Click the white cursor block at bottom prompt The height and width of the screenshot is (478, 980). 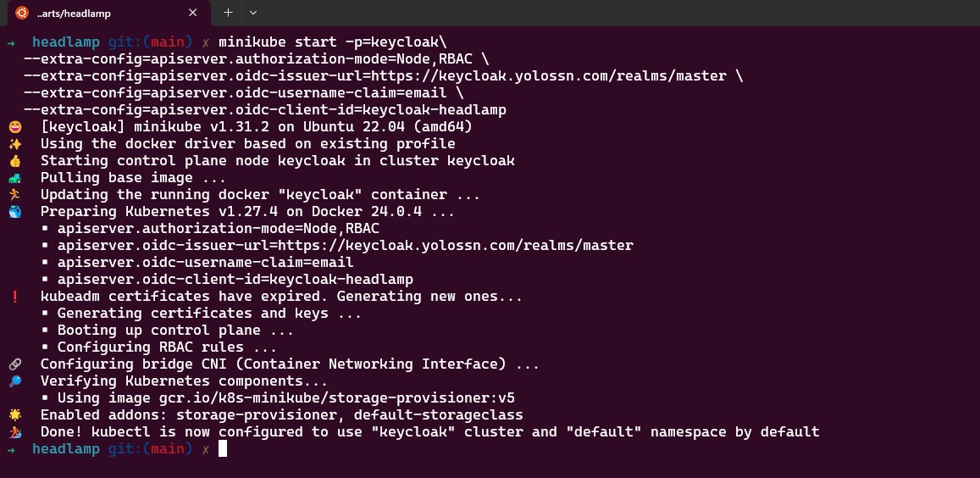223,449
